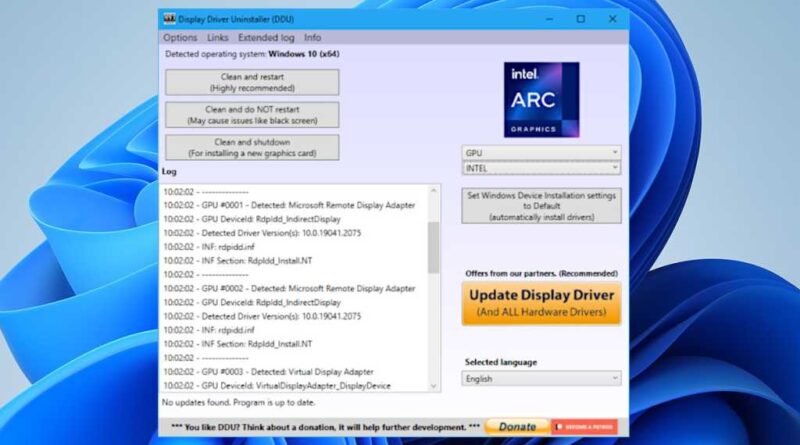800x445 pixels.
Task: Click the 'No updates found' status text
Action: [238, 402]
